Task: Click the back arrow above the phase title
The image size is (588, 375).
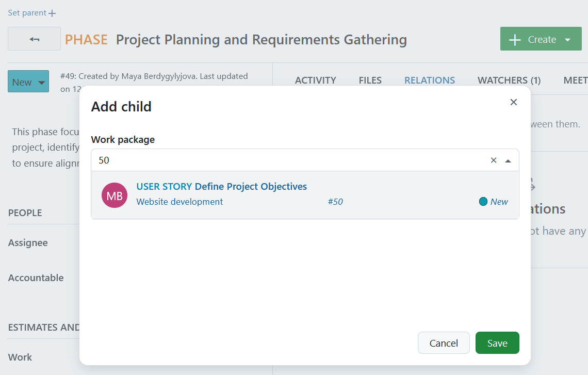Action: pos(34,39)
